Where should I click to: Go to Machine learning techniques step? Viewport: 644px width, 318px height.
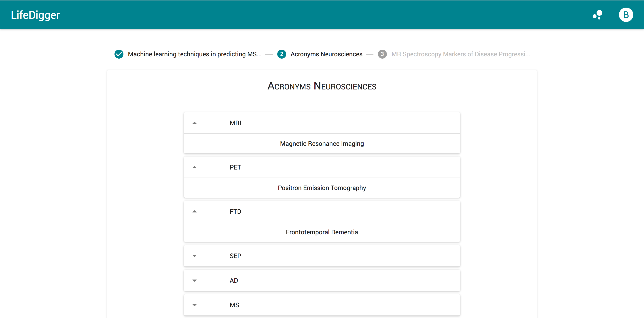click(x=195, y=54)
